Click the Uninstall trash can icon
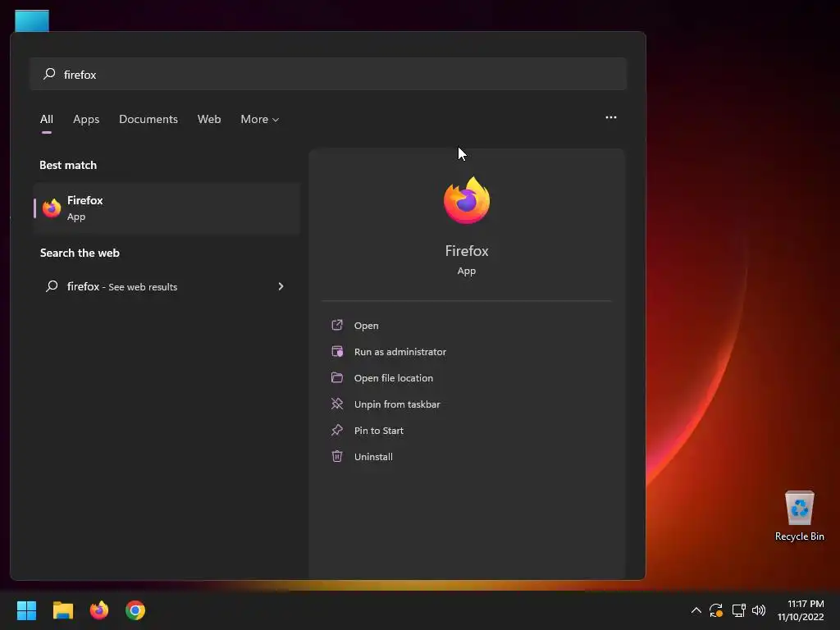 (337, 456)
